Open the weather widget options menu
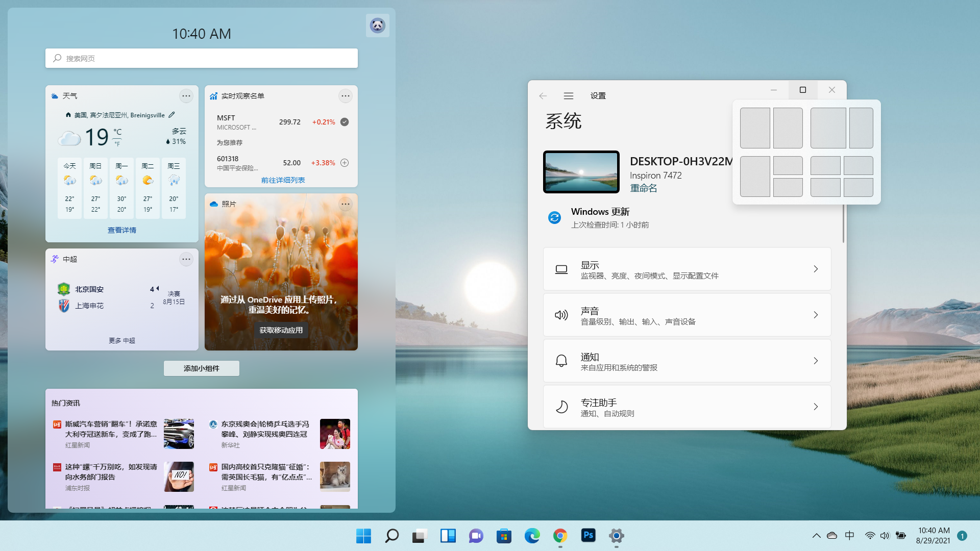The height and width of the screenshot is (551, 980). coord(186,95)
